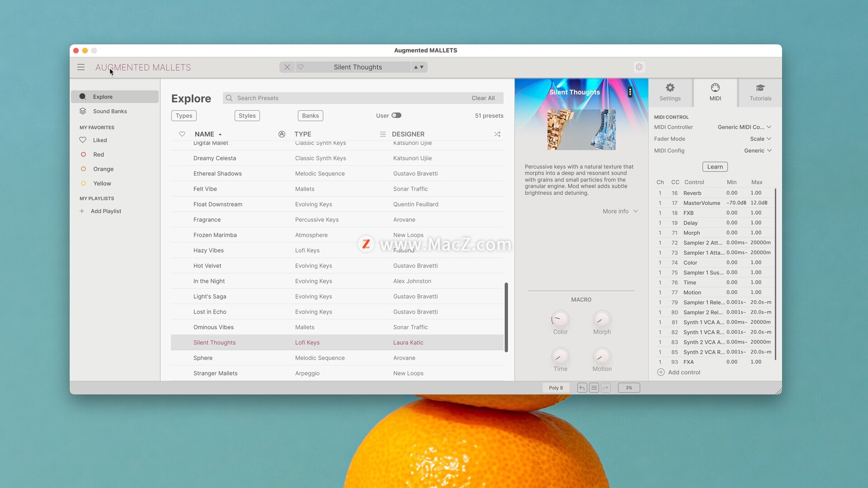
Task: Select the Dreamy Celesta preset
Action: (x=337, y=158)
